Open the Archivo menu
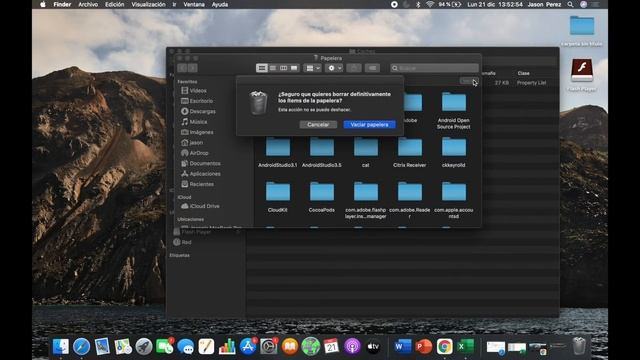640x360 pixels. point(88,4)
